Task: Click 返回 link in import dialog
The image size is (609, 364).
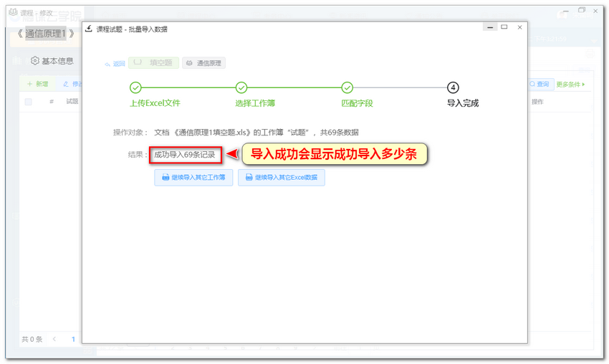Action: tap(115, 64)
